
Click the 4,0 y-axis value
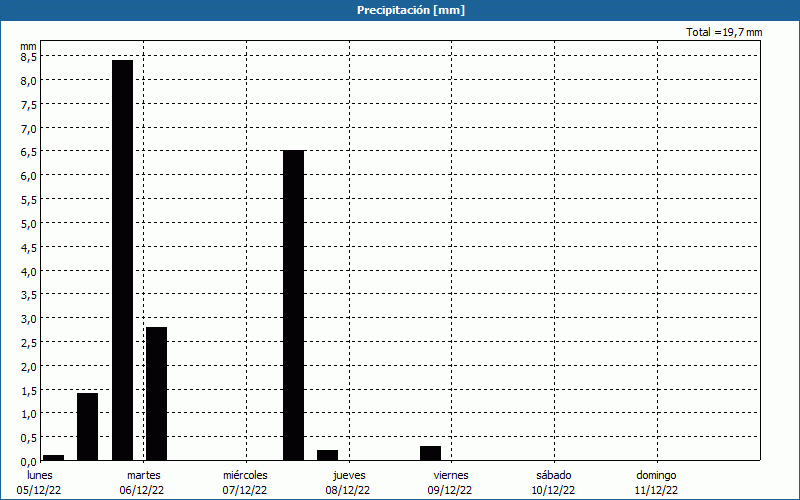[x=29, y=271]
